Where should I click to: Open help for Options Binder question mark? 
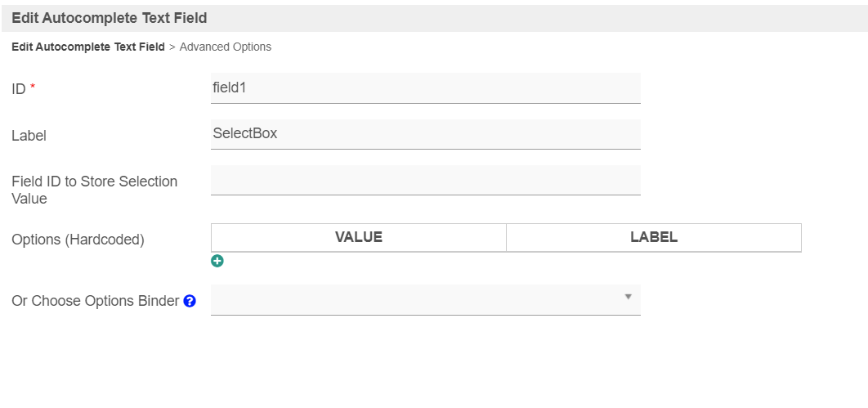[190, 301]
